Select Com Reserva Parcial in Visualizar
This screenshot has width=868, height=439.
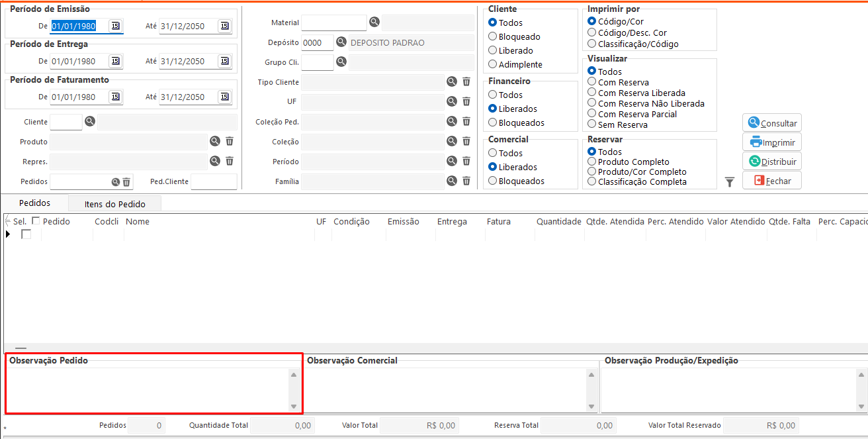click(592, 114)
